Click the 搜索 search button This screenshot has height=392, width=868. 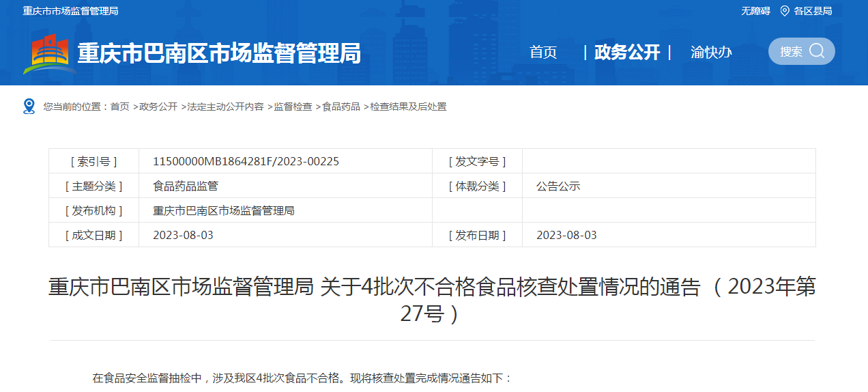[x=802, y=51]
